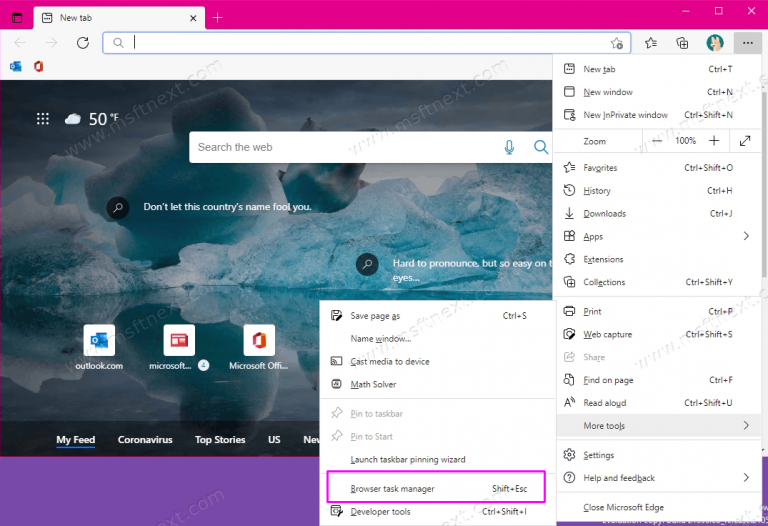Click the Office favorites bar icon
768x526 pixels.
(x=38, y=66)
